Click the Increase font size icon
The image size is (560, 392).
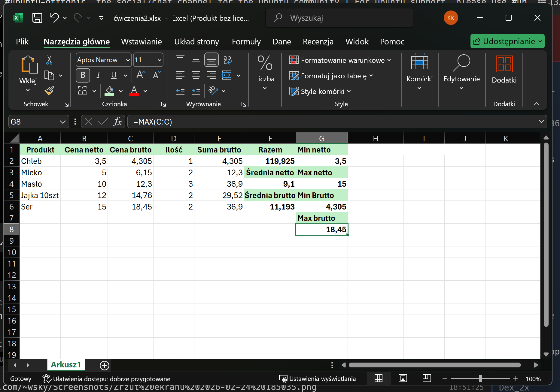(x=141, y=75)
